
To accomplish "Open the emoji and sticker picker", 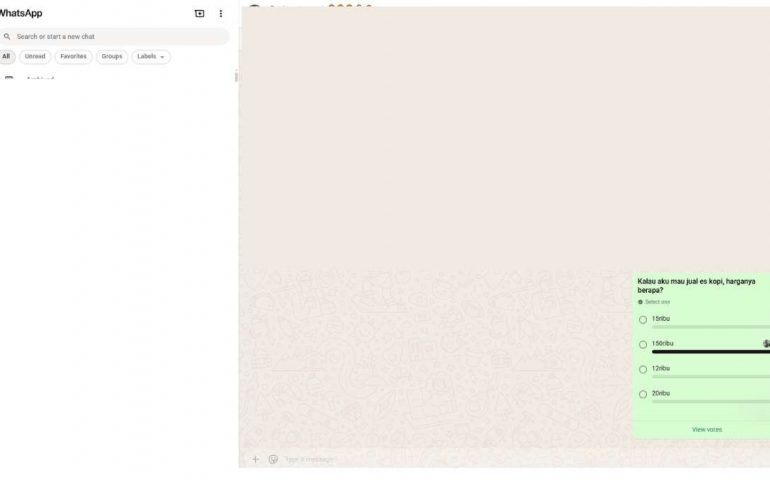I will [x=273, y=459].
